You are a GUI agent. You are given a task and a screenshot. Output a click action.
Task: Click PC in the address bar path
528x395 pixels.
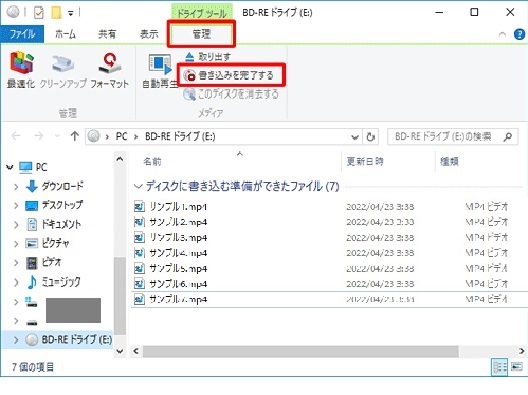pyautogui.click(x=121, y=136)
